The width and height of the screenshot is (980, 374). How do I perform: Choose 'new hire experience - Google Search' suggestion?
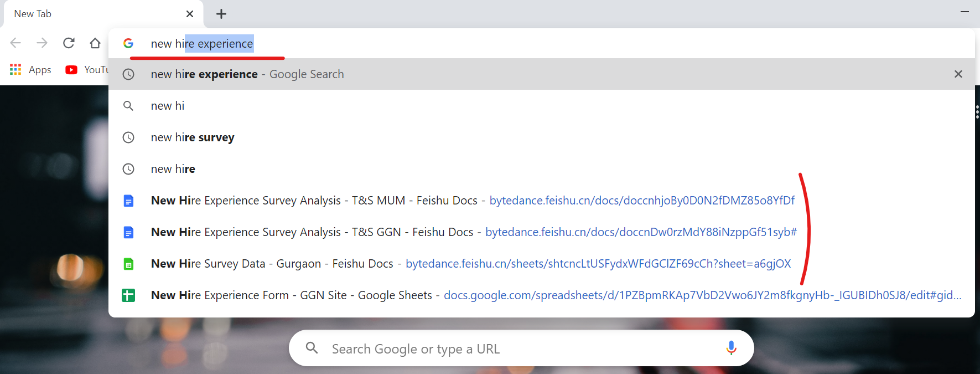[x=541, y=74]
